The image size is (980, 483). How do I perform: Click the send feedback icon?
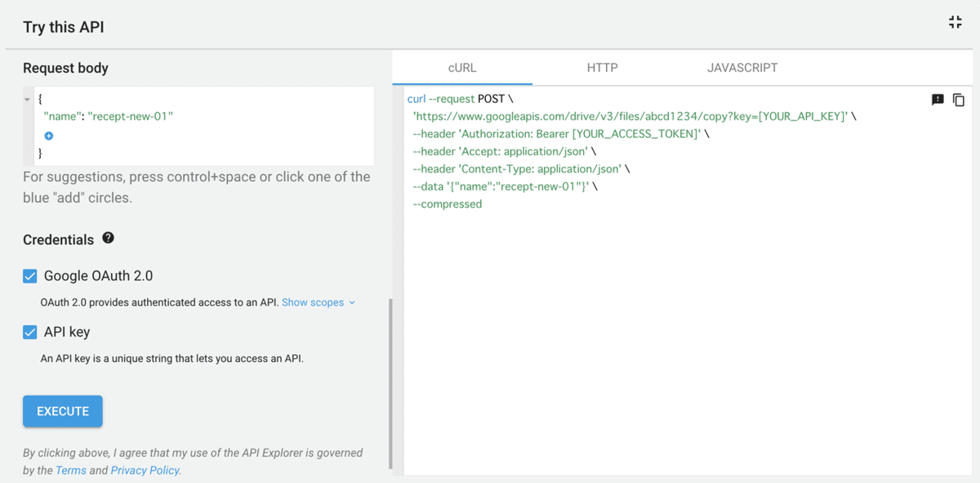[x=938, y=100]
